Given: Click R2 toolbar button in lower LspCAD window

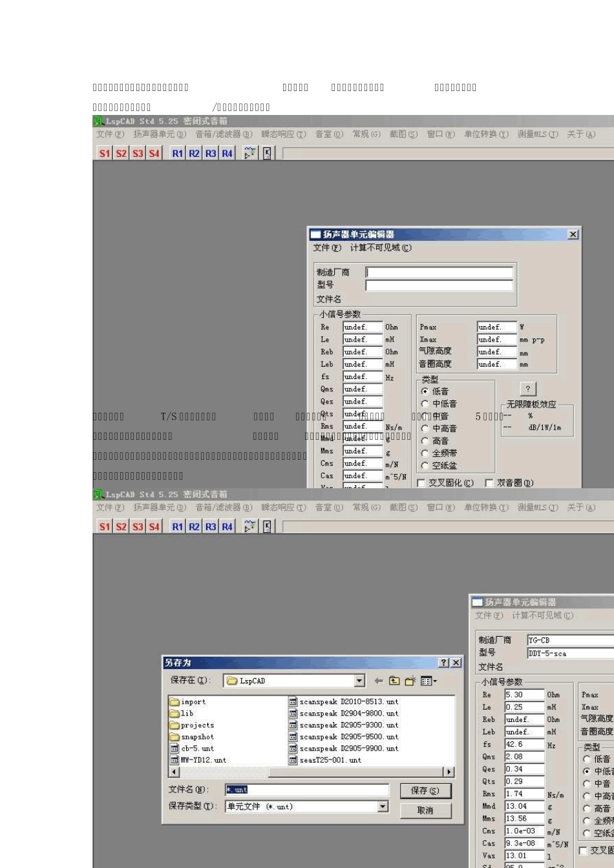Looking at the screenshot, I should click(x=194, y=526).
